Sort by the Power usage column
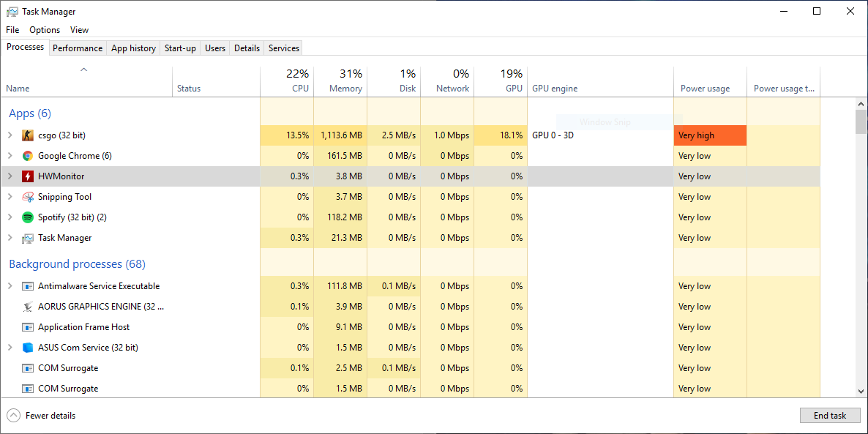 710,81
